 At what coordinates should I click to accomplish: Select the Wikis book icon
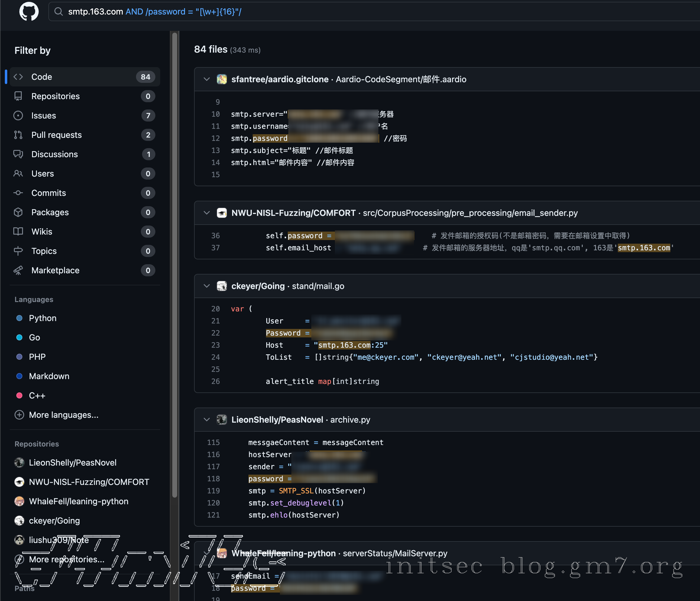[18, 231]
